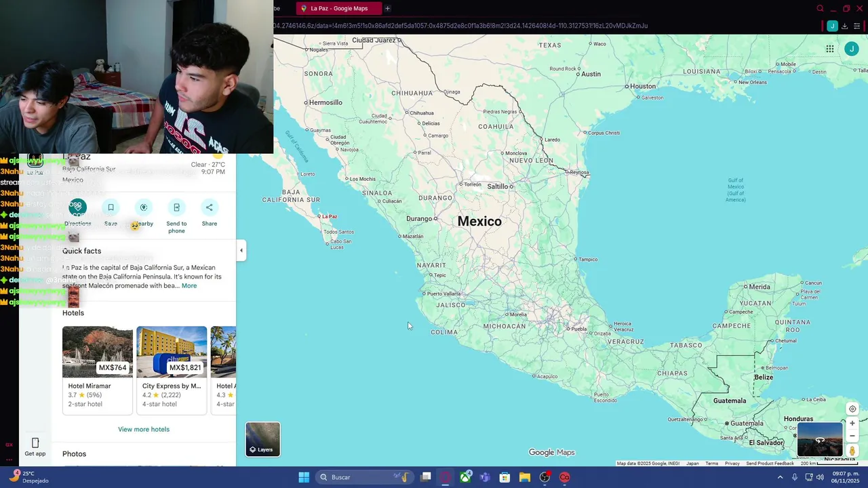
Task: Zoom in with the plus button
Action: click(x=852, y=424)
